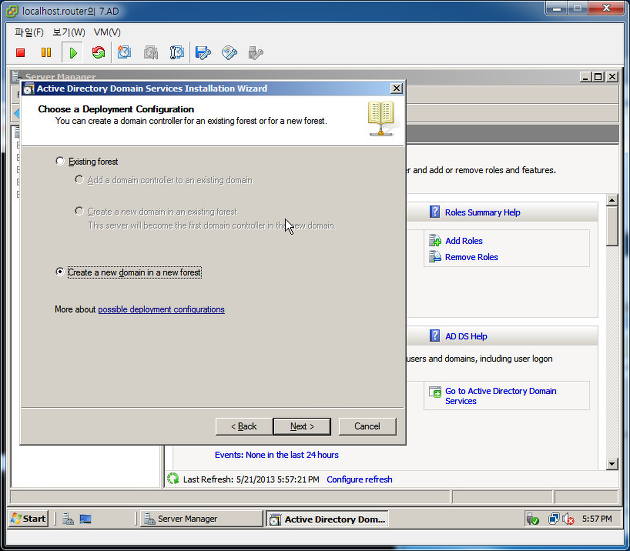
Task: Click the Add Roles link
Action: (464, 241)
